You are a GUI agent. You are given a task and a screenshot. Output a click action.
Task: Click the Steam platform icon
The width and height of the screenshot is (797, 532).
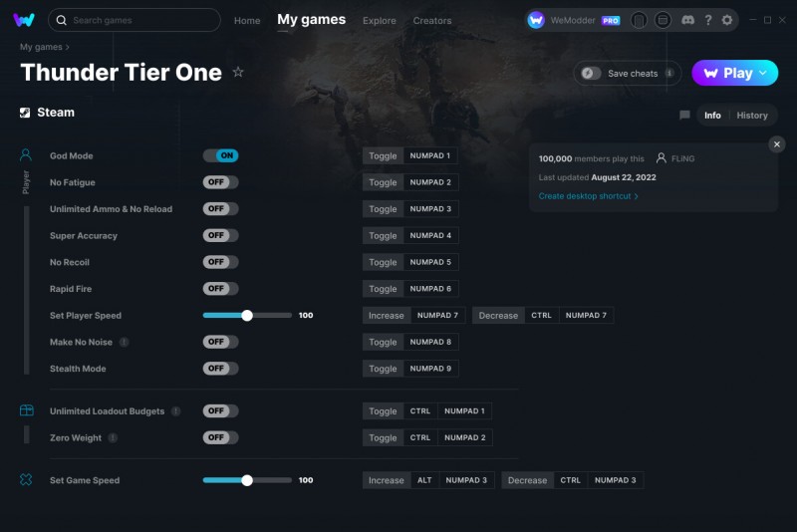click(x=25, y=113)
